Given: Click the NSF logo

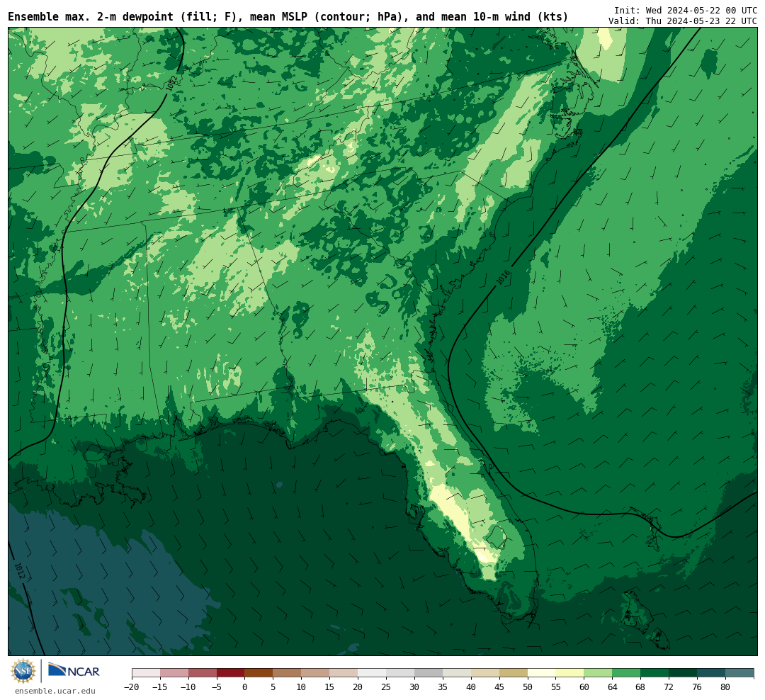Looking at the screenshot, I should (x=23, y=671).
